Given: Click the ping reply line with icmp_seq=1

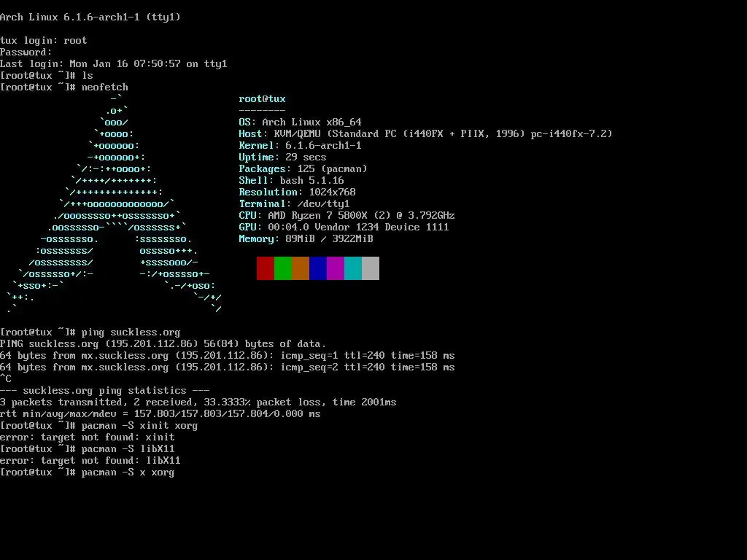Looking at the screenshot, I should pos(228,356).
